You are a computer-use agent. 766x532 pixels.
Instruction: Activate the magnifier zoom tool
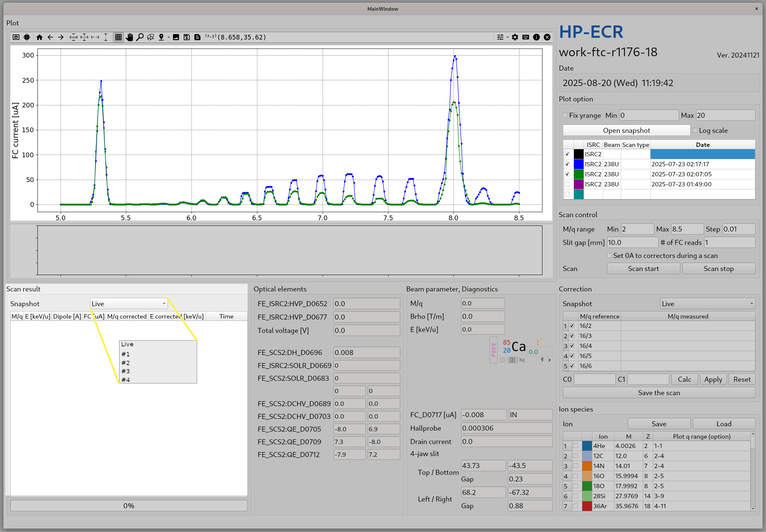click(140, 37)
